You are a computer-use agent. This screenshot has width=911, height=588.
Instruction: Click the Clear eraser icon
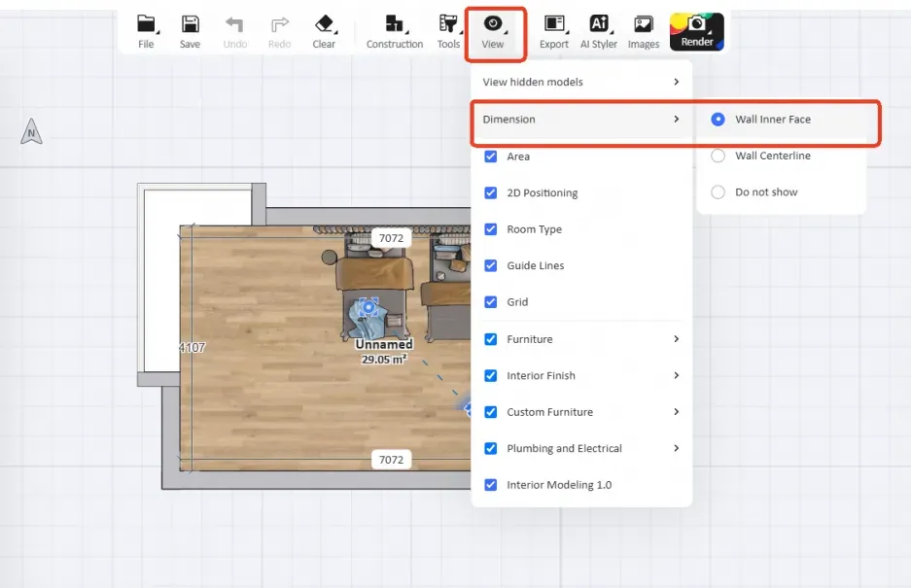point(324,25)
